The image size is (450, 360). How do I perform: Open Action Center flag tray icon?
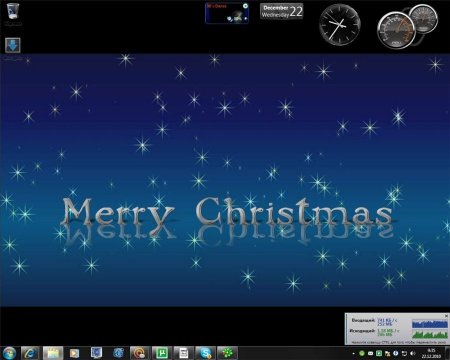pyautogui.click(x=387, y=353)
